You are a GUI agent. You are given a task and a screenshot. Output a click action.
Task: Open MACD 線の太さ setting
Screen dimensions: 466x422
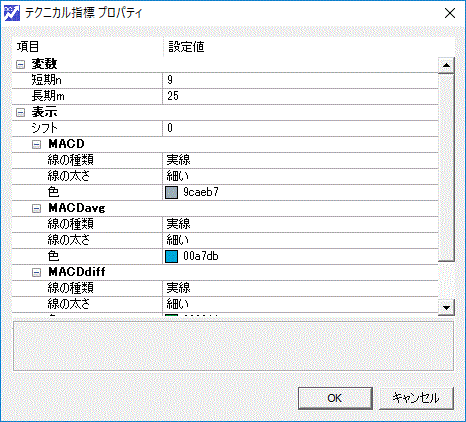(x=300, y=176)
